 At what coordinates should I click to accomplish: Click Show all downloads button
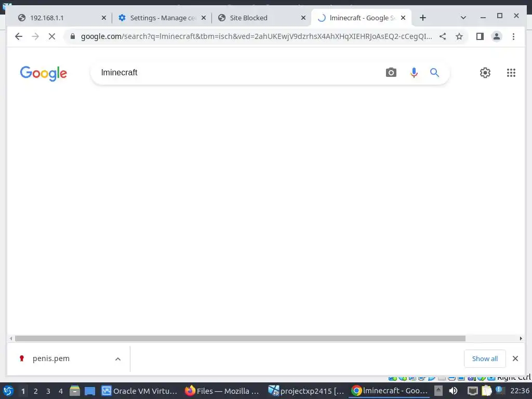485,358
